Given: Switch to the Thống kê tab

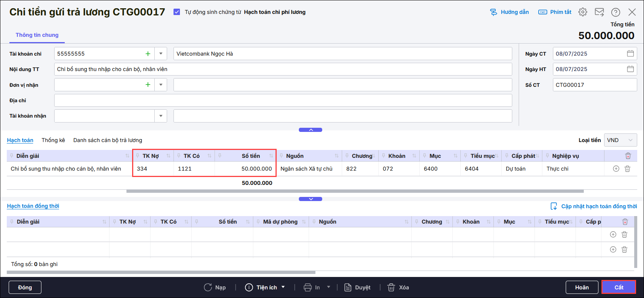Looking at the screenshot, I should (x=53, y=140).
